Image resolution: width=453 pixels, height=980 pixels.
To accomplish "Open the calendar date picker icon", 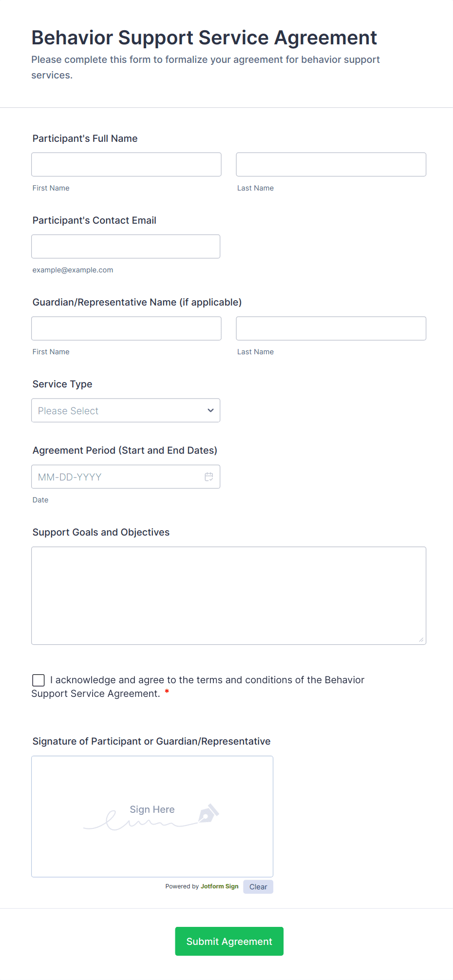I will [209, 477].
